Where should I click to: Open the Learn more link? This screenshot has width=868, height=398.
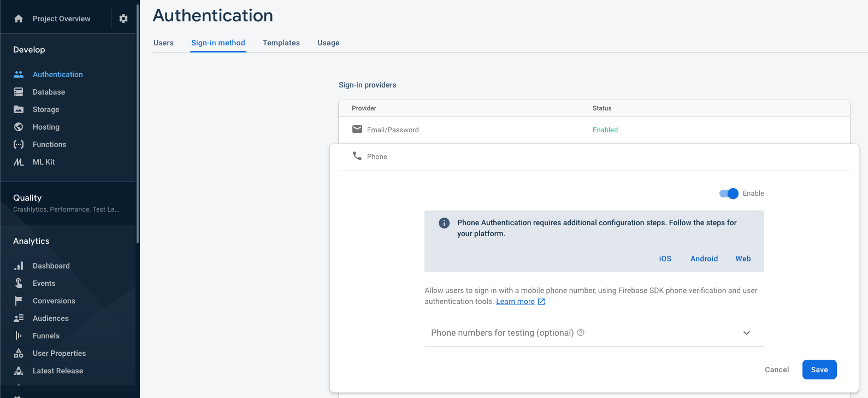point(515,302)
